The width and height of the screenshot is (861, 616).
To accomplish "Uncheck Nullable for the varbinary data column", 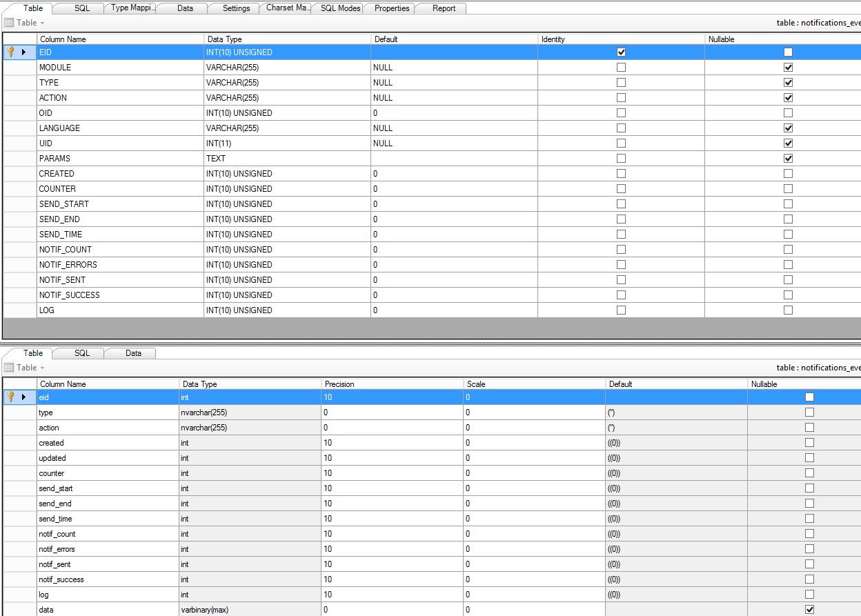I will pos(809,610).
